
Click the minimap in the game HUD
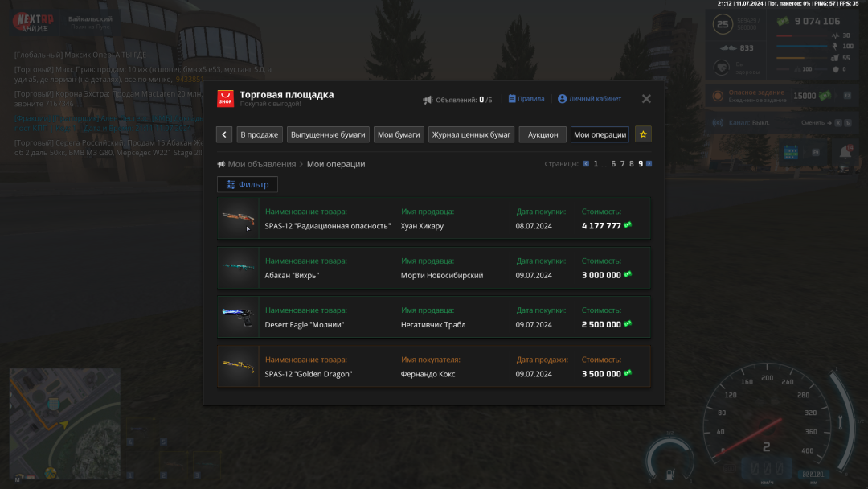pyautogui.click(x=65, y=424)
